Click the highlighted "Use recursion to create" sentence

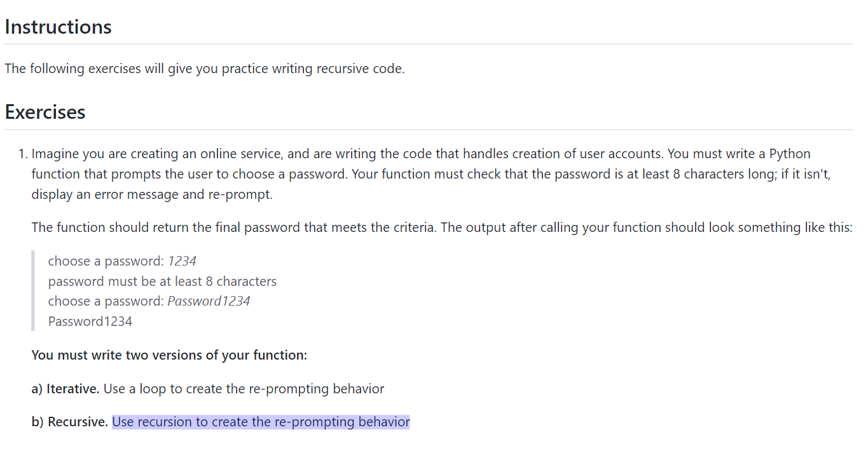click(261, 422)
